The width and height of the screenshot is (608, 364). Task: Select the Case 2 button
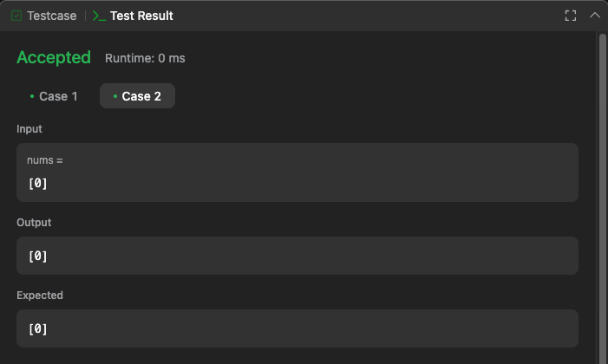(137, 96)
